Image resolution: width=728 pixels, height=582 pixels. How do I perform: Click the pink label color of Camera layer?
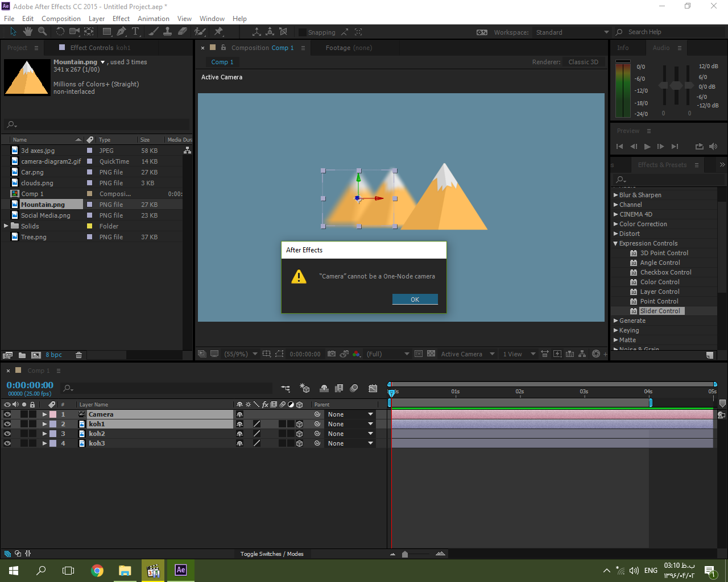[x=53, y=414]
